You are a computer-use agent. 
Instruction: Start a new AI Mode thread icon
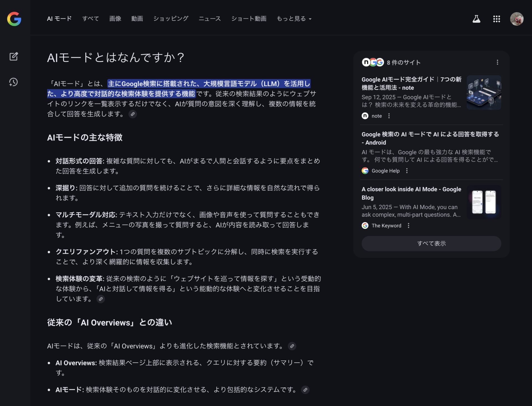(x=14, y=56)
